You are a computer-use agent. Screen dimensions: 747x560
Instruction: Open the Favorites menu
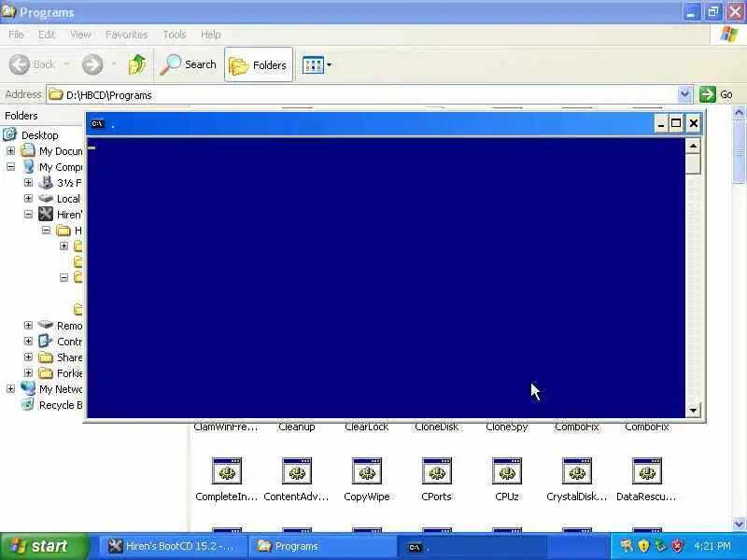coord(126,35)
